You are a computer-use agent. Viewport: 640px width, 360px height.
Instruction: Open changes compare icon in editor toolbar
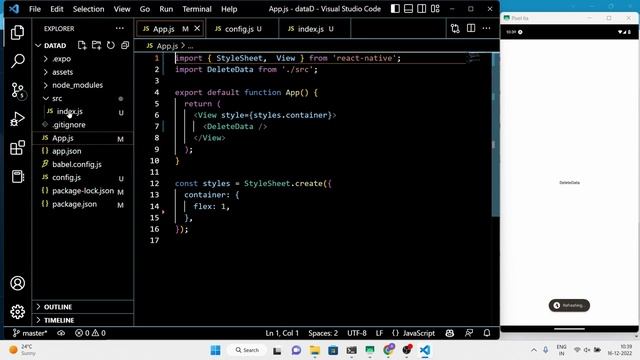click(x=455, y=29)
